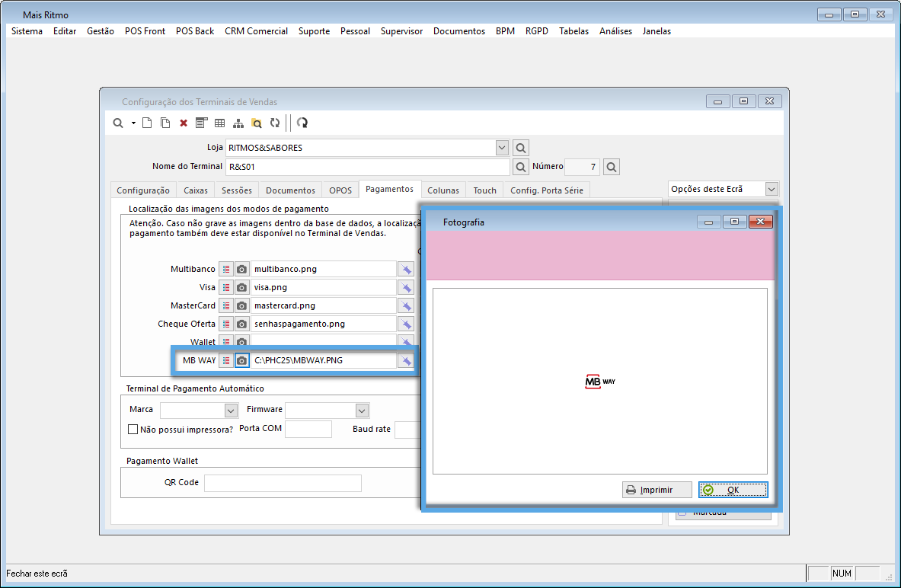Click list icon in MasterCard row
The height and width of the screenshot is (588, 901).
pyautogui.click(x=226, y=305)
